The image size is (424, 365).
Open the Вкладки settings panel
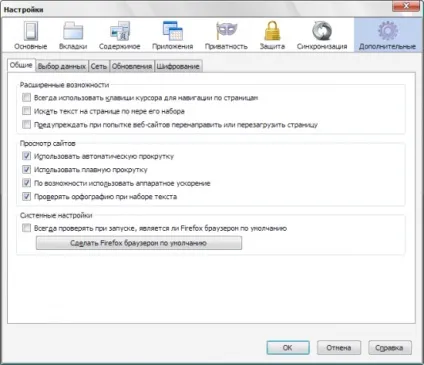[73, 35]
